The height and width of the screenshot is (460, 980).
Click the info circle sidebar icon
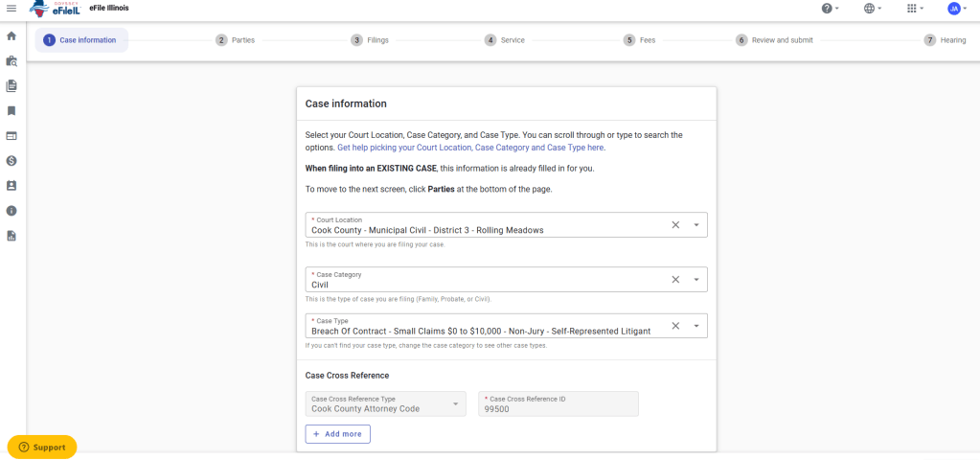11,211
